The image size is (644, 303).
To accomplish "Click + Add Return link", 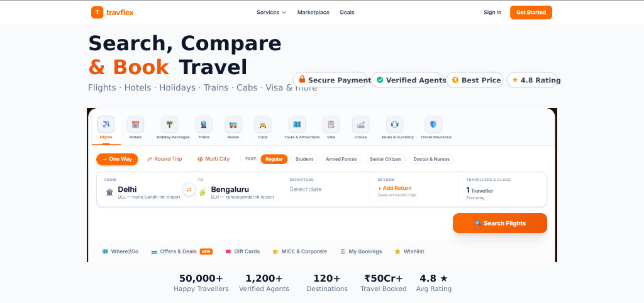I will (395, 188).
